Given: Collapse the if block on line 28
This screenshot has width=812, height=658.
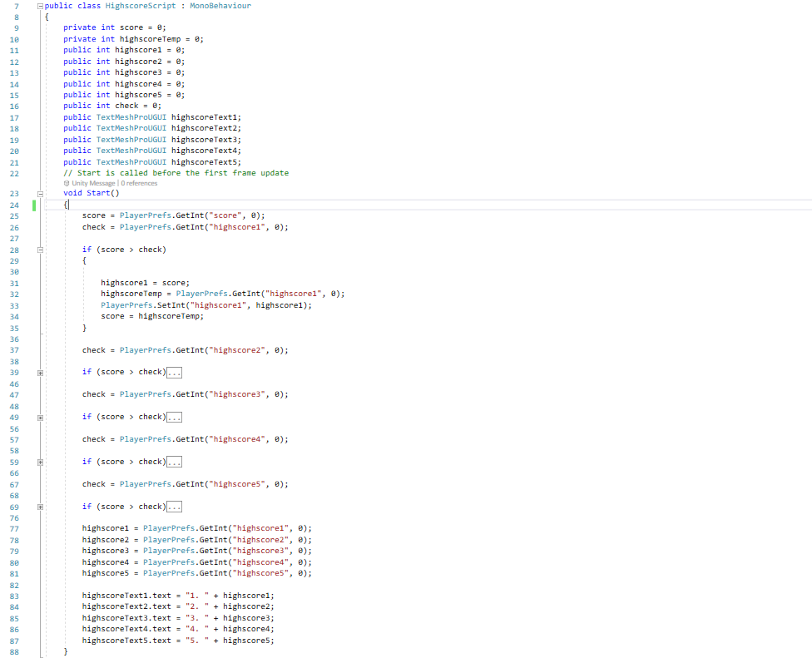Looking at the screenshot, I should tap(40, 250).
